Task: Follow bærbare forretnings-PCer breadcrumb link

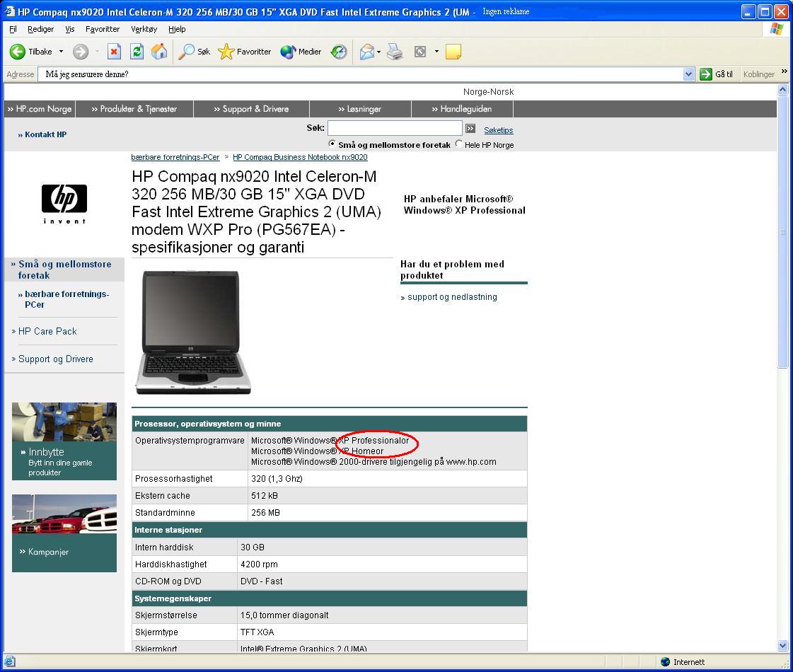Action: point(175,157)
